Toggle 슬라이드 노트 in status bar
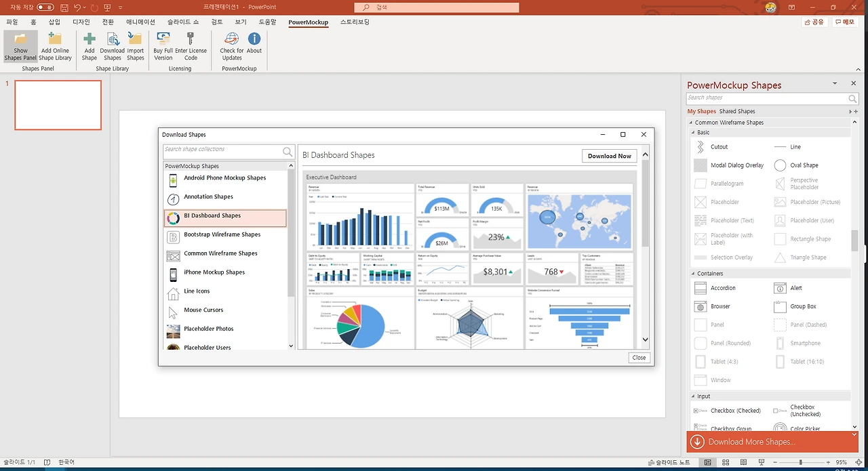The image size is (868, 471). coord(668,462)
